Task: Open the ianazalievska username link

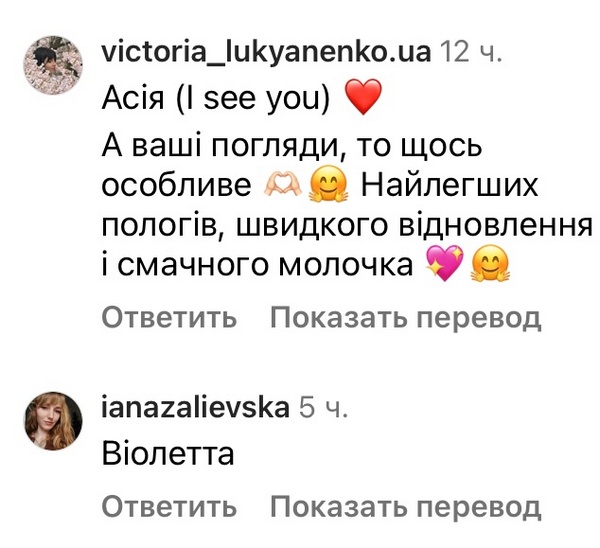Action: pos(196,407)
